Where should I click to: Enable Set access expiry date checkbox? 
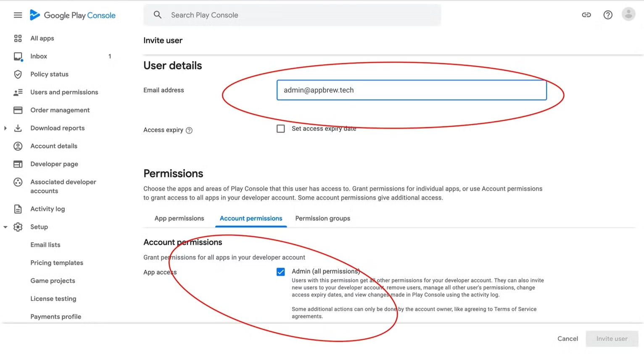tap(281, 129)
